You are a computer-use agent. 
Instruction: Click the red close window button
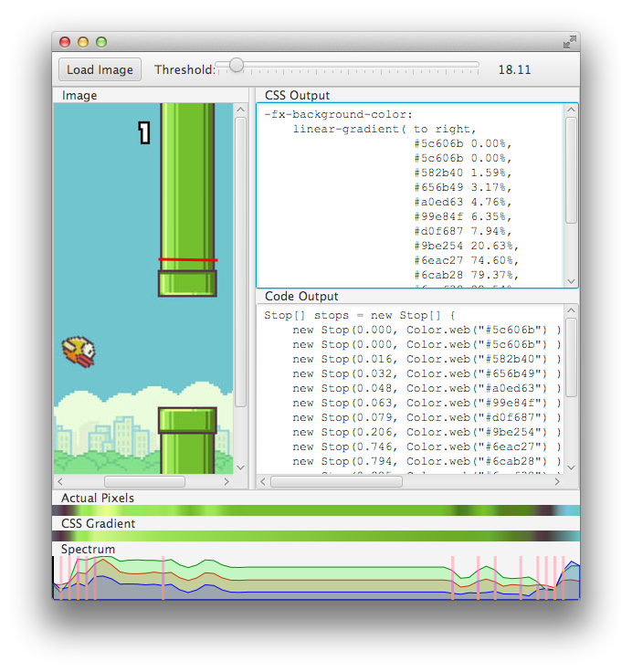(65, 42)
